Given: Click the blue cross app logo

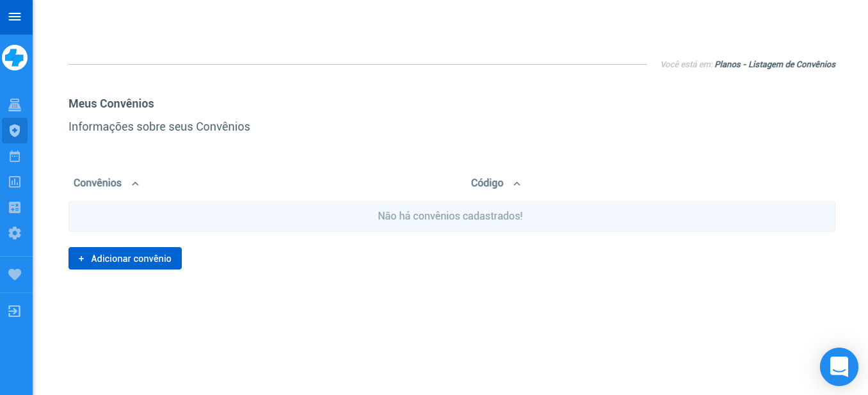Looking at the screenshot, I should pos(15,58).
